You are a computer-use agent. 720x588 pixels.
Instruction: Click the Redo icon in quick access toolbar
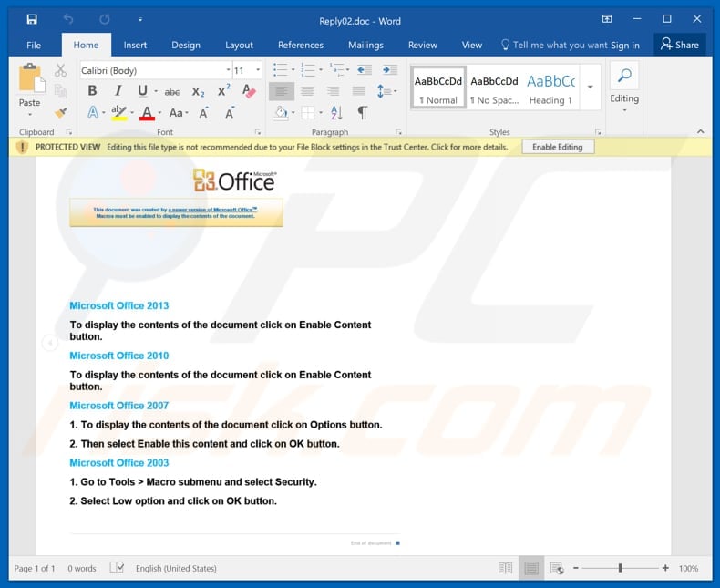[x=105, y=19]
